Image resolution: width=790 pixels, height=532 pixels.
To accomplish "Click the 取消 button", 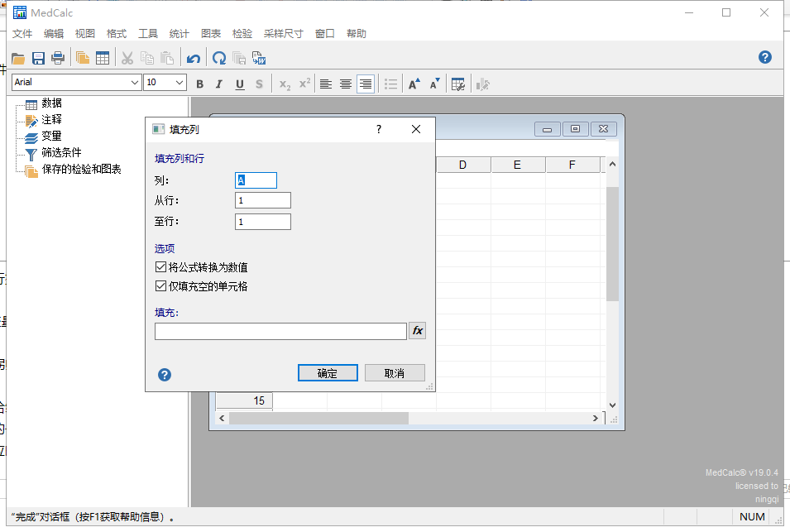I will click(395, 373).
